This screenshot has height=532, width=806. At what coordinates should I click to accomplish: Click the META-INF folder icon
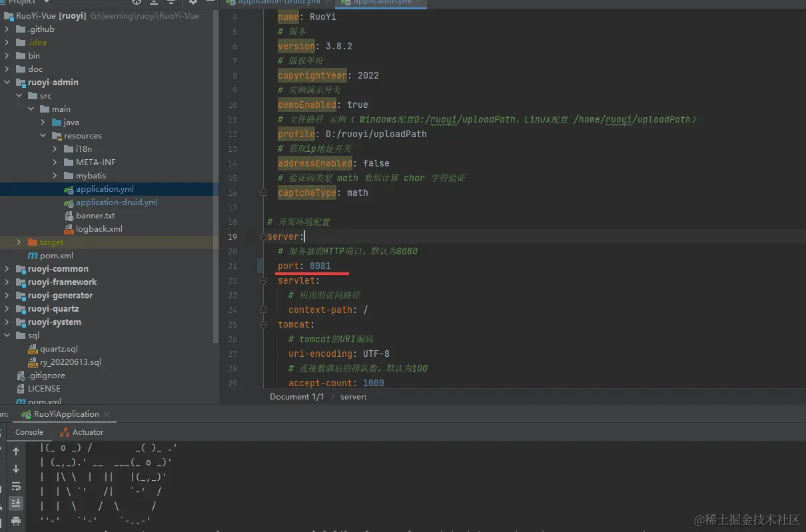[69, 162]
